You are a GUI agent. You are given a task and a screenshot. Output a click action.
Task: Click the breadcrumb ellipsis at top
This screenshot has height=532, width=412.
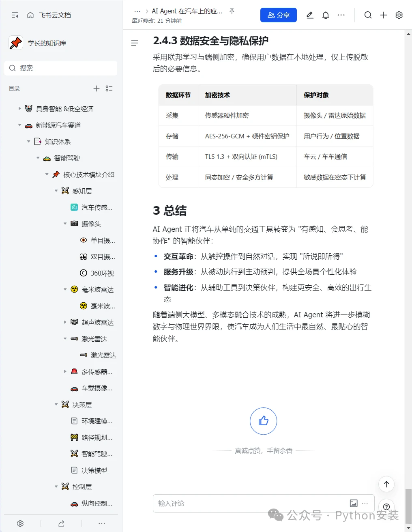click(137, 11)
